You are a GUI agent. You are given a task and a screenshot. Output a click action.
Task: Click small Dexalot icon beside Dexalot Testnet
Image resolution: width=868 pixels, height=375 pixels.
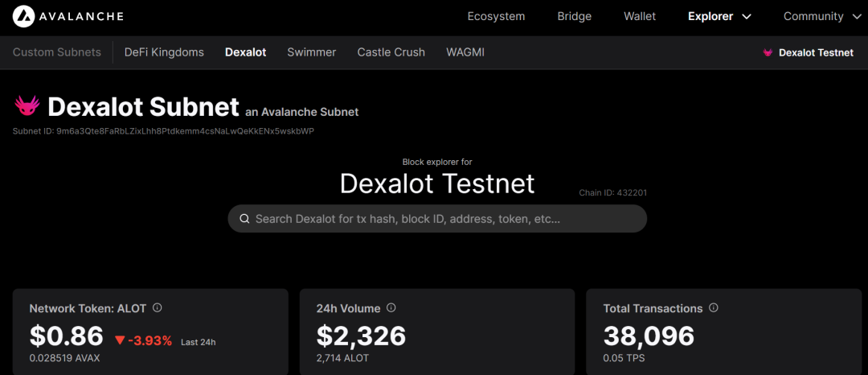[768, 52]
